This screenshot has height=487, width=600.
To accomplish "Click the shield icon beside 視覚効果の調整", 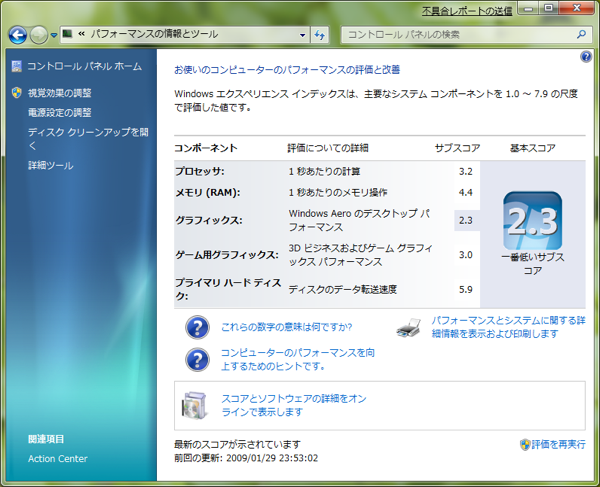I will (x=16, y=93).
